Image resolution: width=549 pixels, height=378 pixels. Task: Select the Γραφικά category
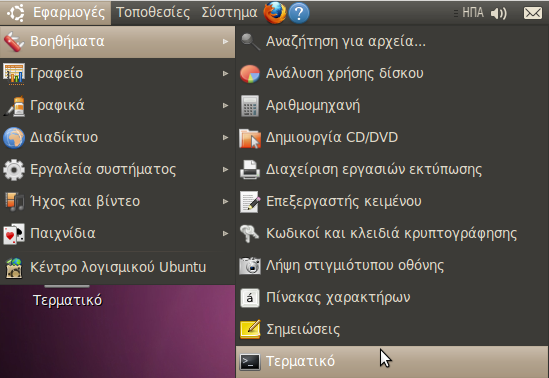point(118,106)
